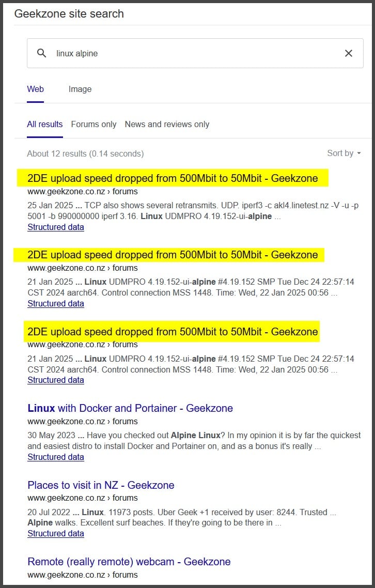This screenshot has width=375, height=588.
Task: Open third highlighted 2DE upload speed result
Action: pos(173,331)
